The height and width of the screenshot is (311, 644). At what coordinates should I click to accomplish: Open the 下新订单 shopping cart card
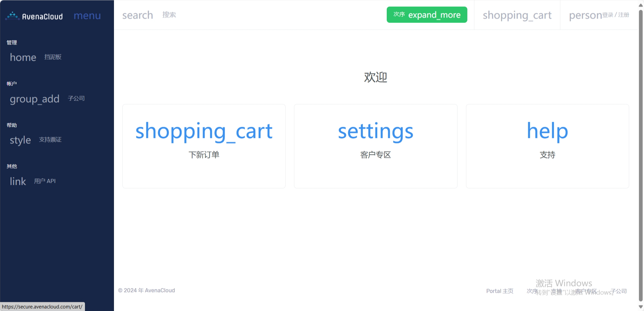pos(204,146)
